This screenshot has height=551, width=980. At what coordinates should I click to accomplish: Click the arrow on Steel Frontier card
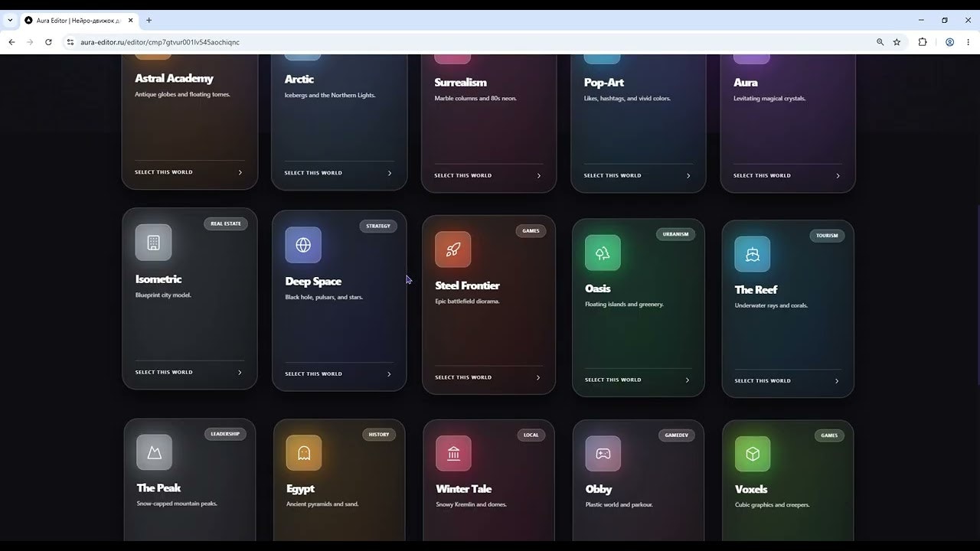pyautogui.click(x=537, y=377)
